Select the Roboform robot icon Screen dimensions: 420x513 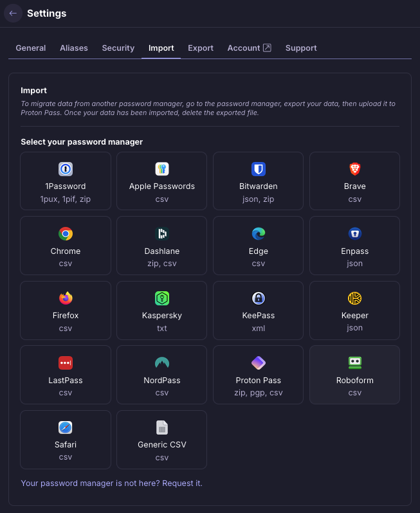click(x=355, y=363)
